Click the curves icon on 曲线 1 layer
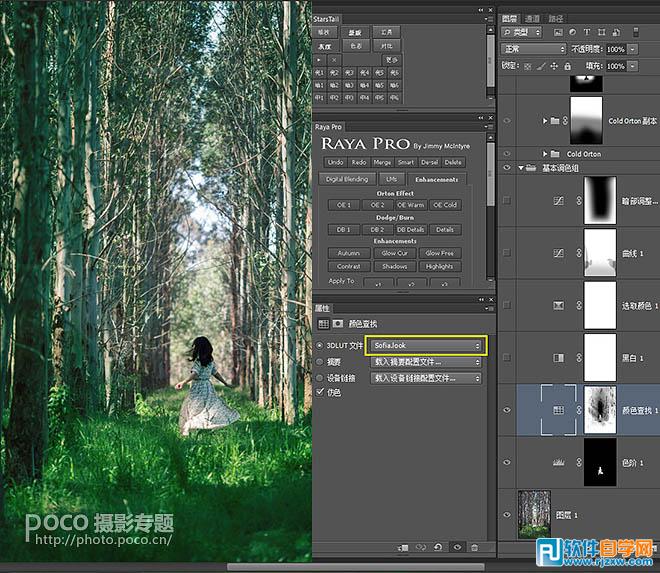660x573 pixels. pyautogui.click(x=558, y=253)
